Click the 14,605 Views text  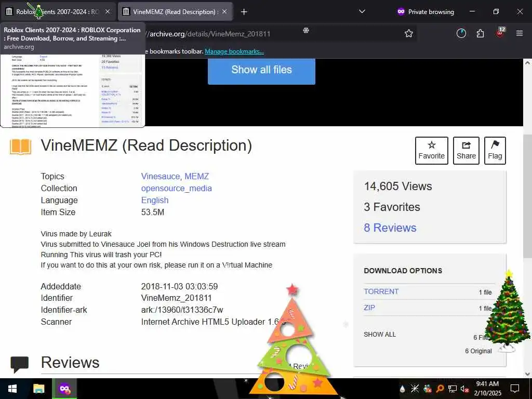pyautogui.click(x=398, y=187)
